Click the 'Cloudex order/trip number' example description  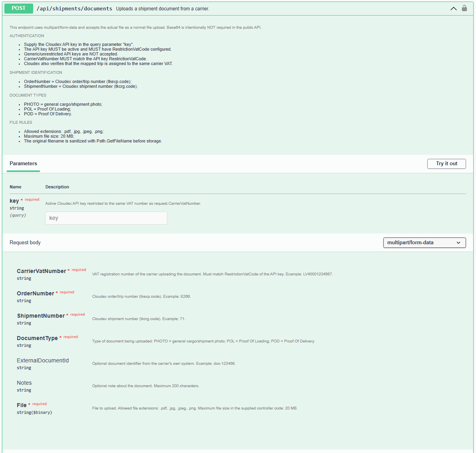pyautogui.click(x=141, y=297)
